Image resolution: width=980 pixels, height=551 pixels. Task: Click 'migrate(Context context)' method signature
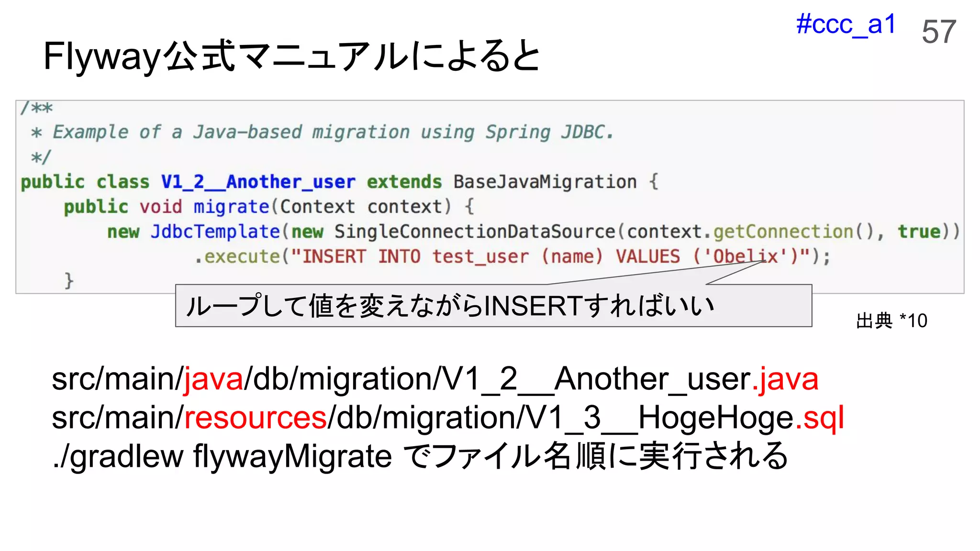pyautogui.click(x=323, y=207)
